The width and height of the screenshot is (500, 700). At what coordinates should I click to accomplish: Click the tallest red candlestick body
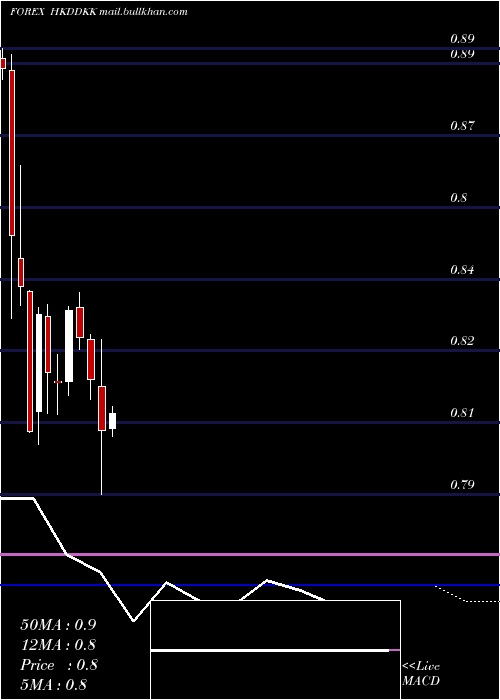pyautogui.click(x=12, y=153)
